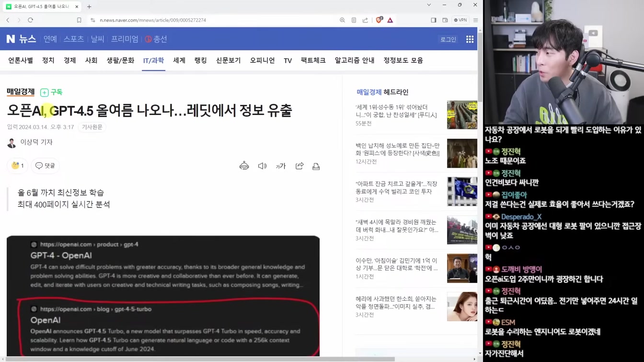Subscribe to 매일경제 with 구독 button
The height and width of the screenshot is (362, 644).
[x=52, y=92]
